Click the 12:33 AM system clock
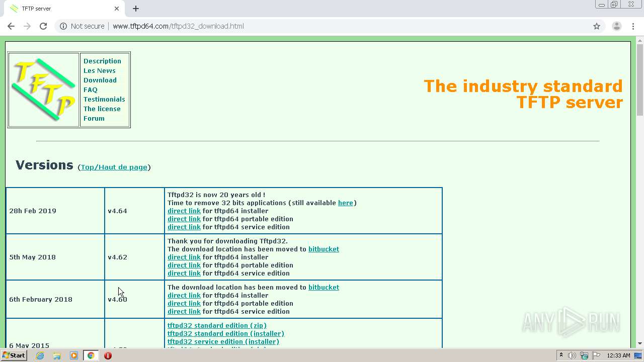The height and width of the screenshot is (362, 644). [618, 355]
